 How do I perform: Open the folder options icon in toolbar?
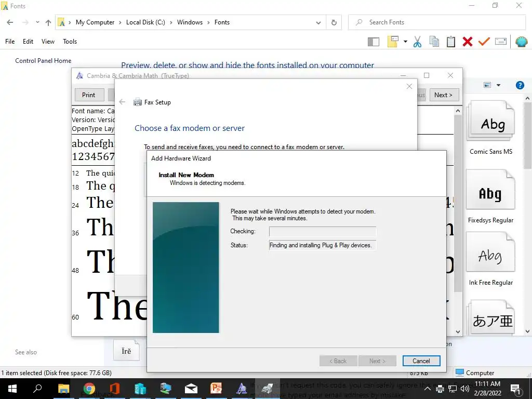pyautogui.click(x=393, y=42)
